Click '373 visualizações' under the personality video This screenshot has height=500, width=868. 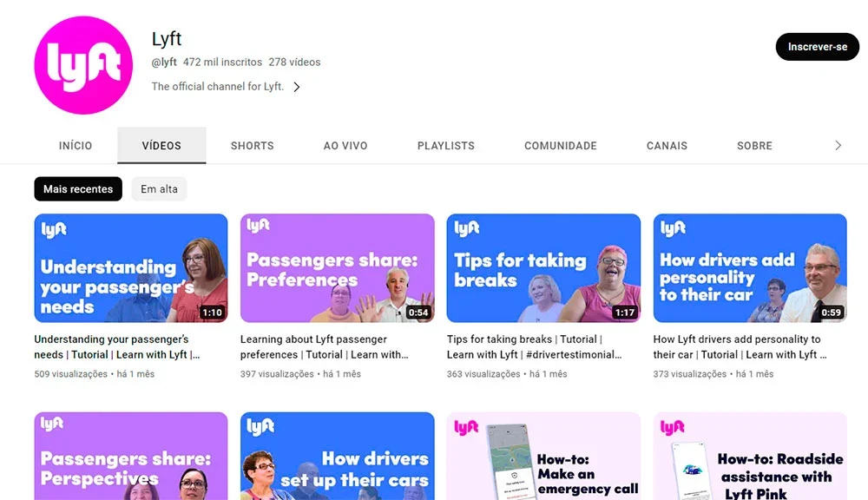coord(690,374)
